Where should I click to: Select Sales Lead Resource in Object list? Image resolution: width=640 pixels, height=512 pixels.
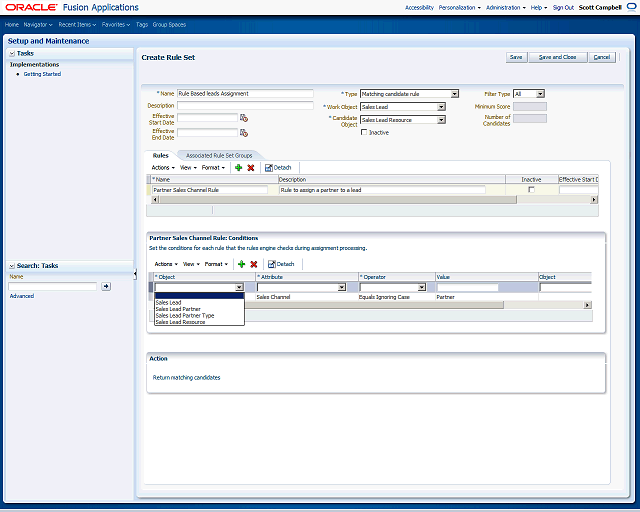(x=200, y=322)
